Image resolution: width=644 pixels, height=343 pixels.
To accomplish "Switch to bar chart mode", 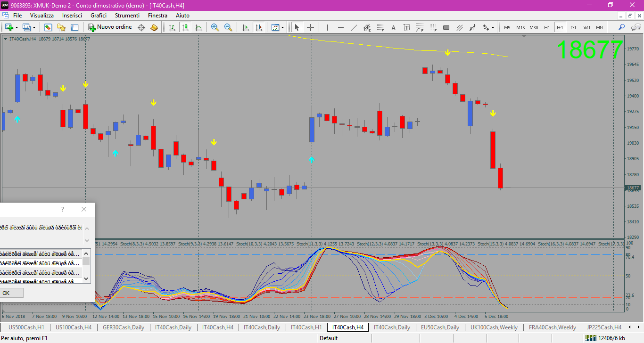I will 172,27.
